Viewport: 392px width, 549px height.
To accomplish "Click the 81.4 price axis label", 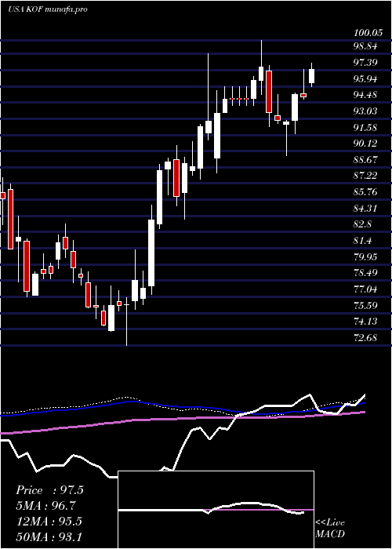I will click(x=362, y=241).
